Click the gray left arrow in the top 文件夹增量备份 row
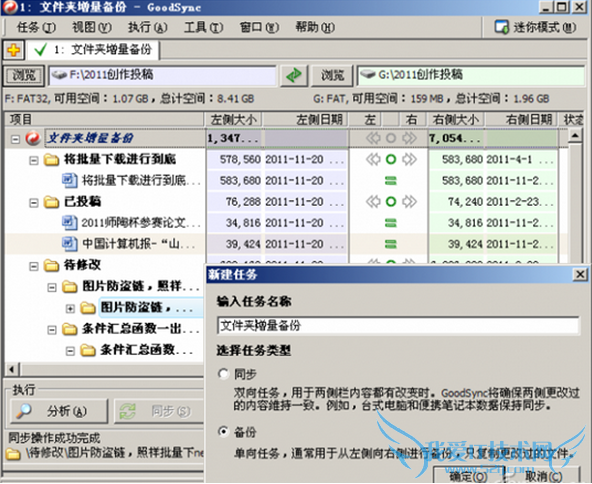 coord(373,138)
